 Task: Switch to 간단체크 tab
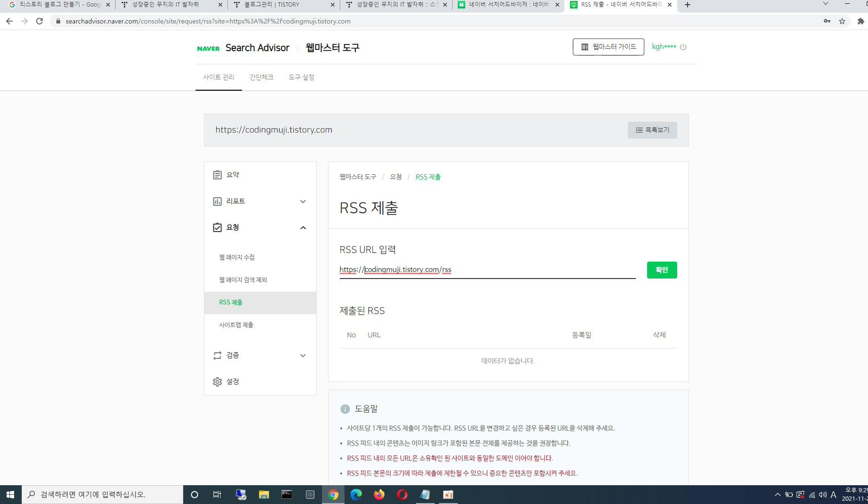[261, 77]
